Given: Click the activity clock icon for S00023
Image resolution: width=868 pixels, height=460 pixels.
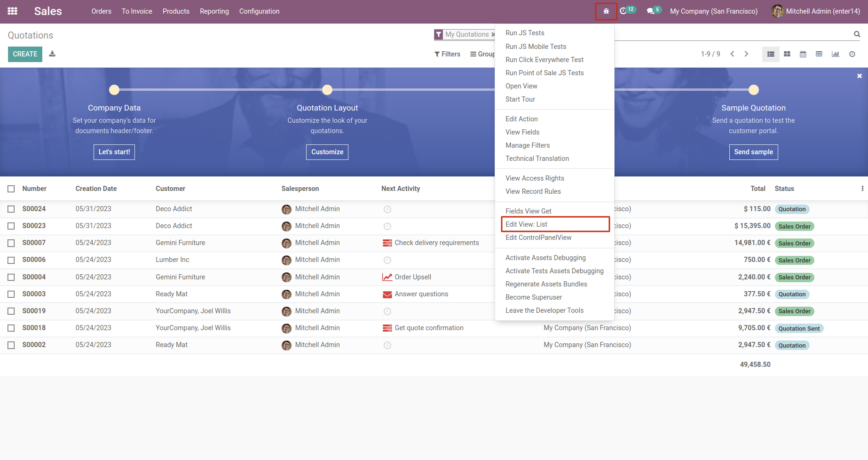Looking at the screenshot, I should point(387,226).
